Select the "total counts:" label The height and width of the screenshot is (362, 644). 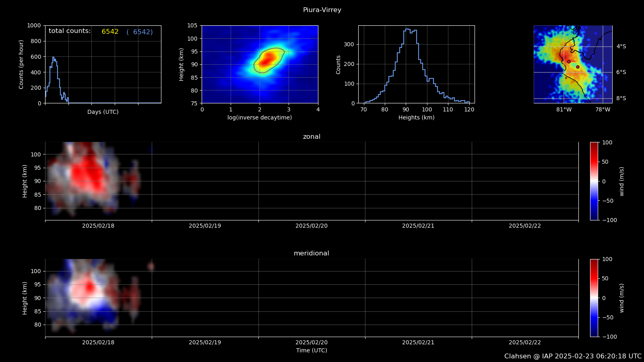pyautogui.click(x=70, y=31)
